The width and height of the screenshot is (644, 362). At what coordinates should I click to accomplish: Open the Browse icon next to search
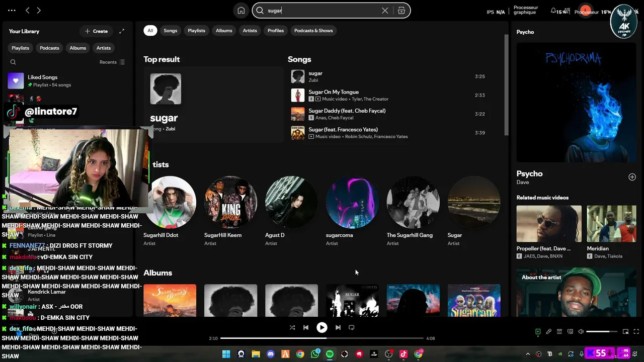coord(401,11)
